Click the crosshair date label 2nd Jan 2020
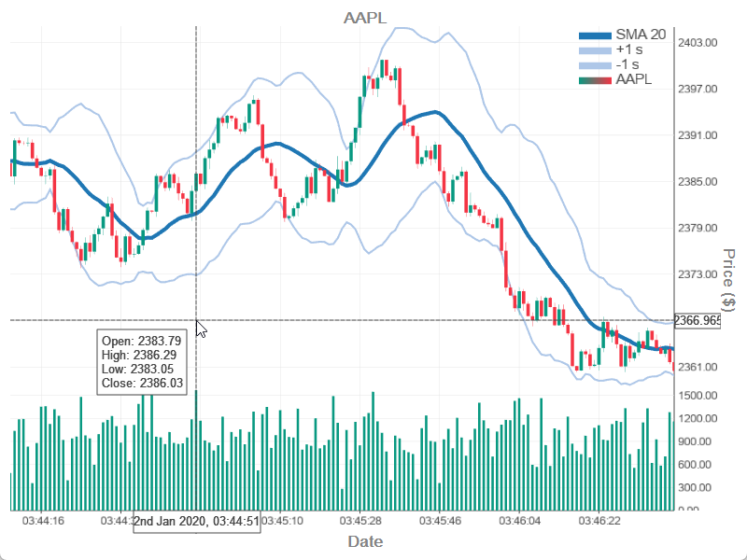747x560 pixels. click(x=196, y=521)
